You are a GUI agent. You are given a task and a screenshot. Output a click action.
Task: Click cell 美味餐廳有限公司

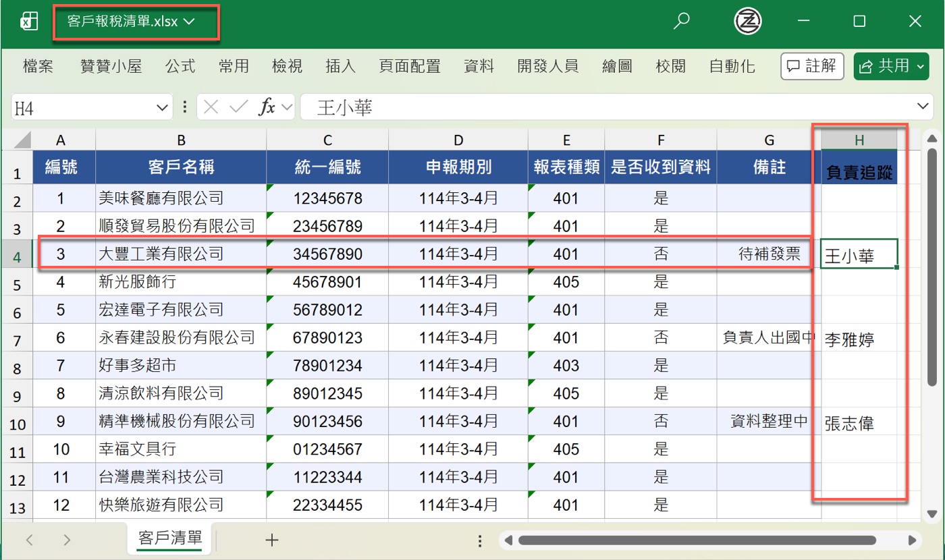tap(181, 198)
